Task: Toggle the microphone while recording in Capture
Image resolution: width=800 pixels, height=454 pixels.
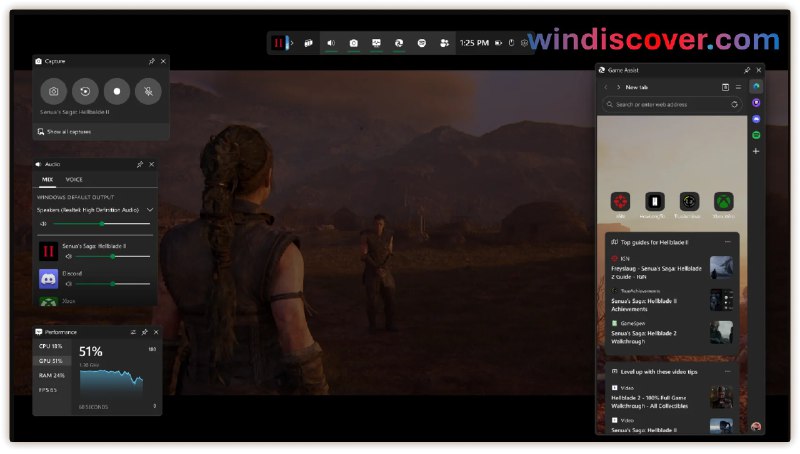Action: [x=148, y=91]
